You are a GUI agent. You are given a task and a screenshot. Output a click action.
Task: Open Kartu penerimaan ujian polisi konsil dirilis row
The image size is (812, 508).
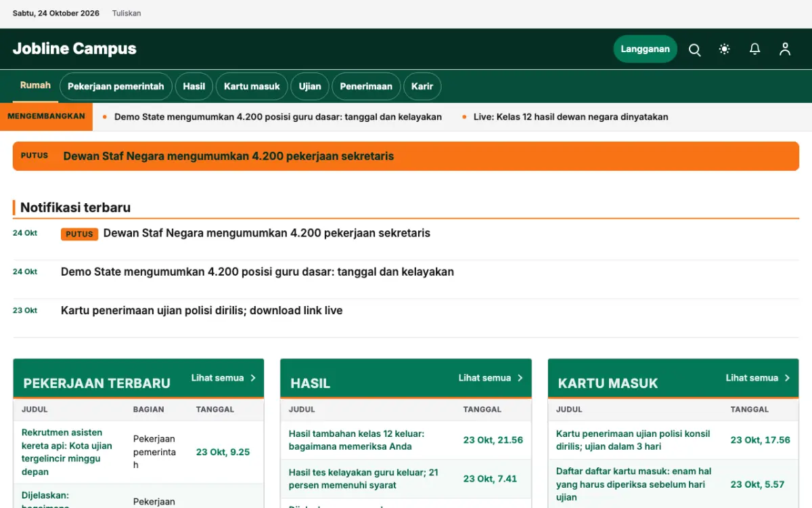coord(633,440)
